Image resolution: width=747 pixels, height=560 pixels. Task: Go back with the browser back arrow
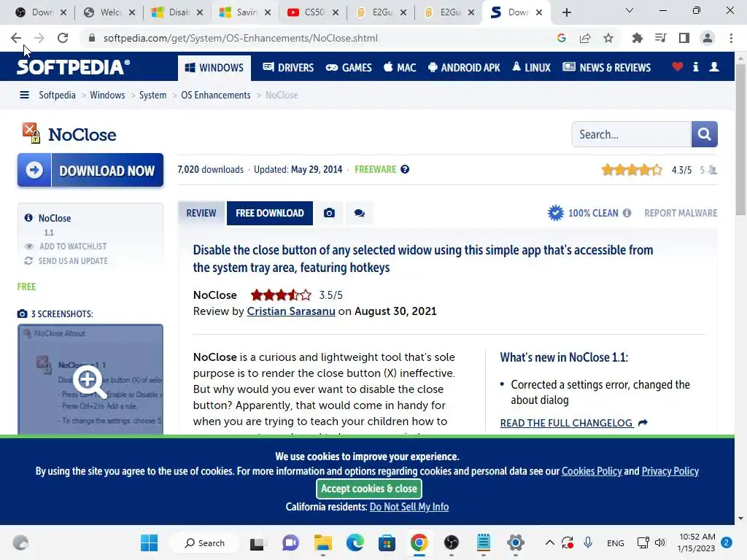pyautogui.click(x=16, y=38)
